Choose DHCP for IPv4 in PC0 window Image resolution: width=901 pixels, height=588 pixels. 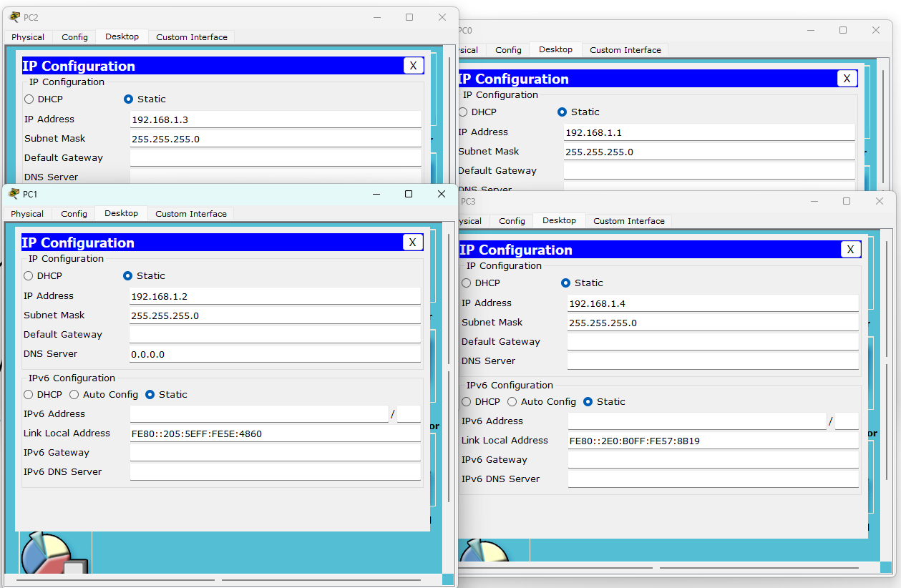tap(463, 112)
